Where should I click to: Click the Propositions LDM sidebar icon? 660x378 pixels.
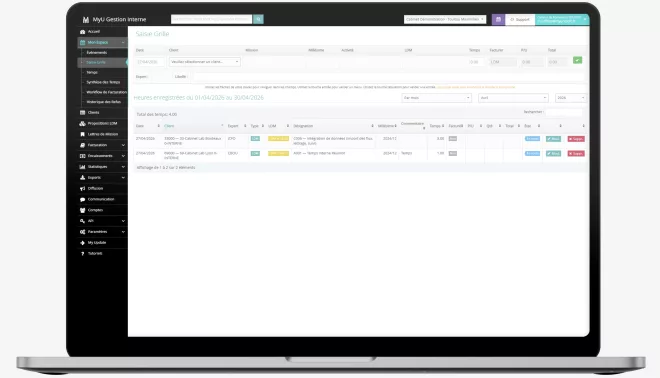point(82,123)
